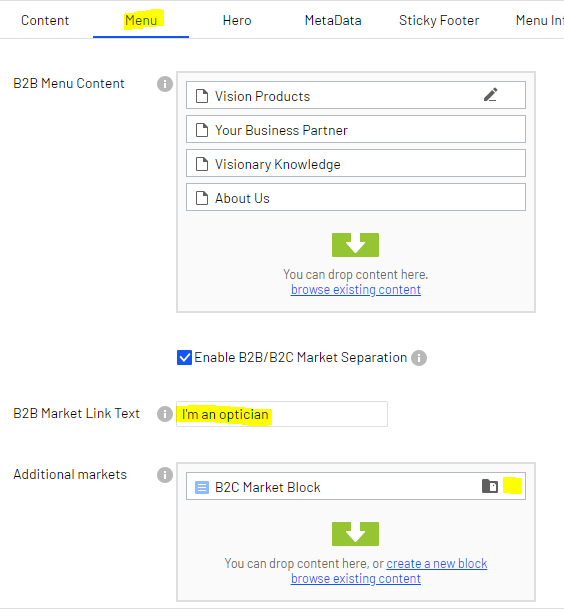Click the edit pencil on Vision Products
564x616 pixels.
tap(491, 95)
